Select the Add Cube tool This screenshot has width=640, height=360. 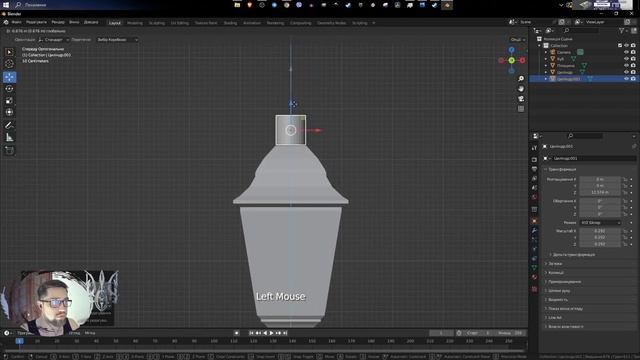9,150
